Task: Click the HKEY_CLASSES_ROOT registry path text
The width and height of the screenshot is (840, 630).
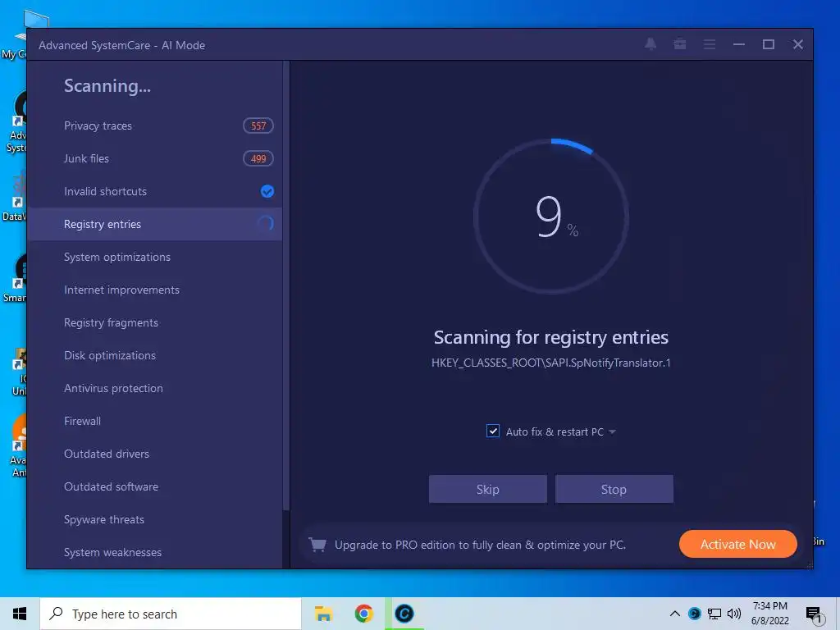Action: tap(550, 363)
